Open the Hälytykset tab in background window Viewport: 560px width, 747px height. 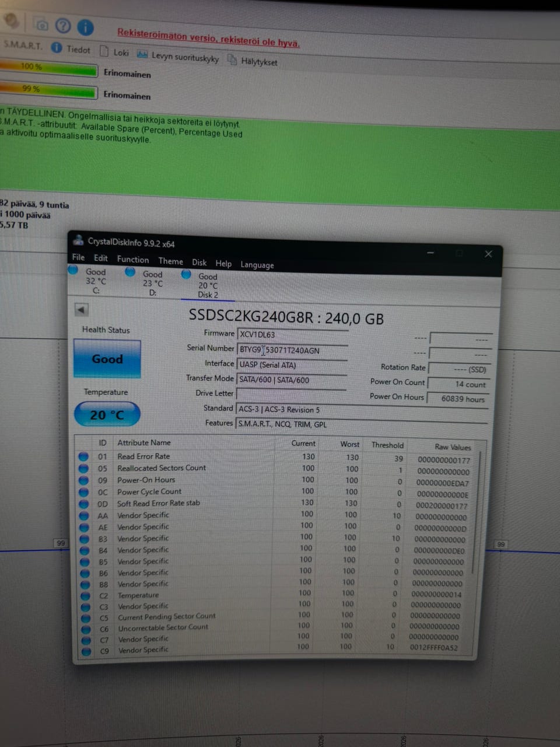click(x=252, y=61)
